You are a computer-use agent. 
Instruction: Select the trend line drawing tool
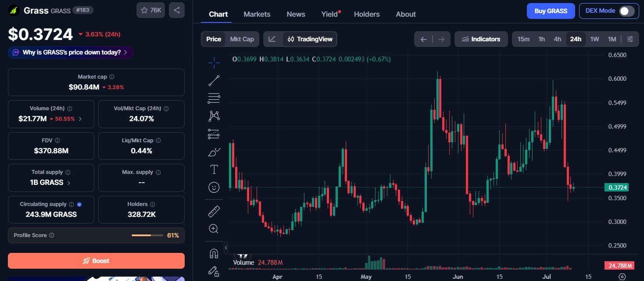click(214, 81)
